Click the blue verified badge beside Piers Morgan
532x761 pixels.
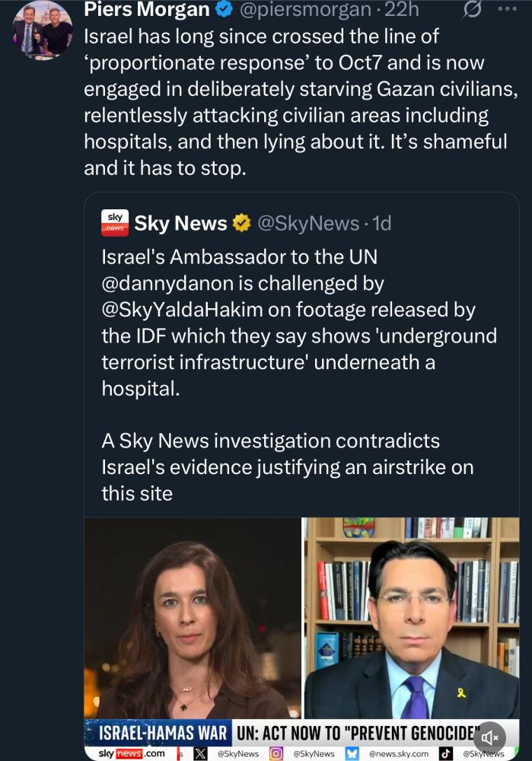point(225,11)
